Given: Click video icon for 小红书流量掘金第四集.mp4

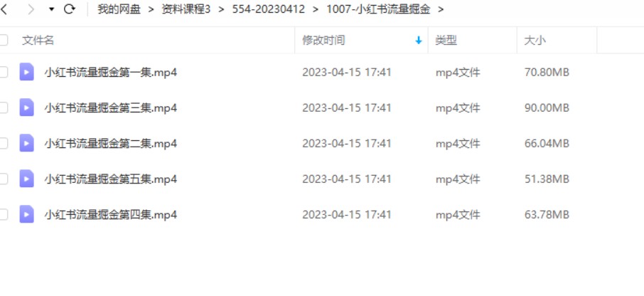Looking at the screenshot, I should 27,214.
